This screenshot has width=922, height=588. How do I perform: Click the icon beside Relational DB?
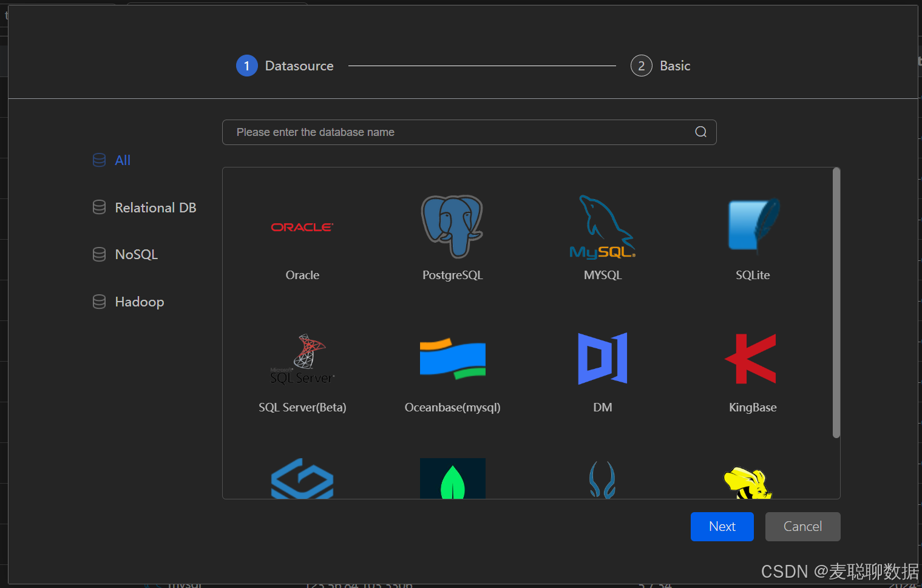[x=100, y=208]
